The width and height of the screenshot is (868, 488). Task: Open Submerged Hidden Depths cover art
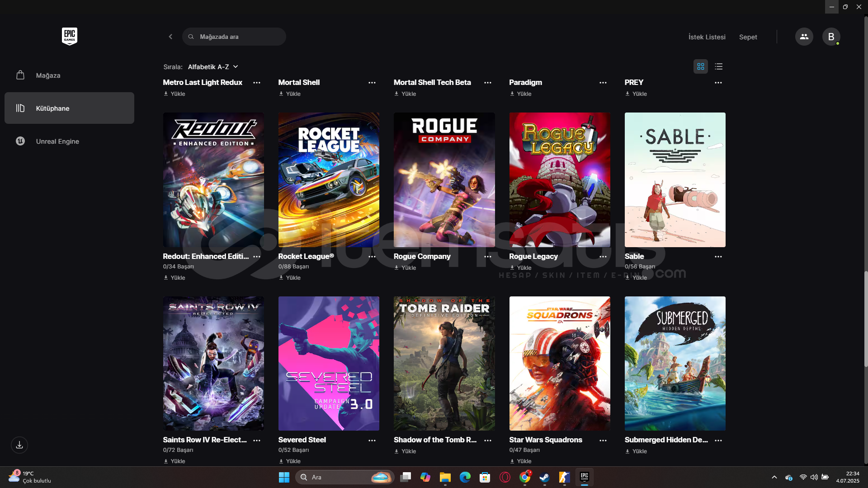coord(675,363)
